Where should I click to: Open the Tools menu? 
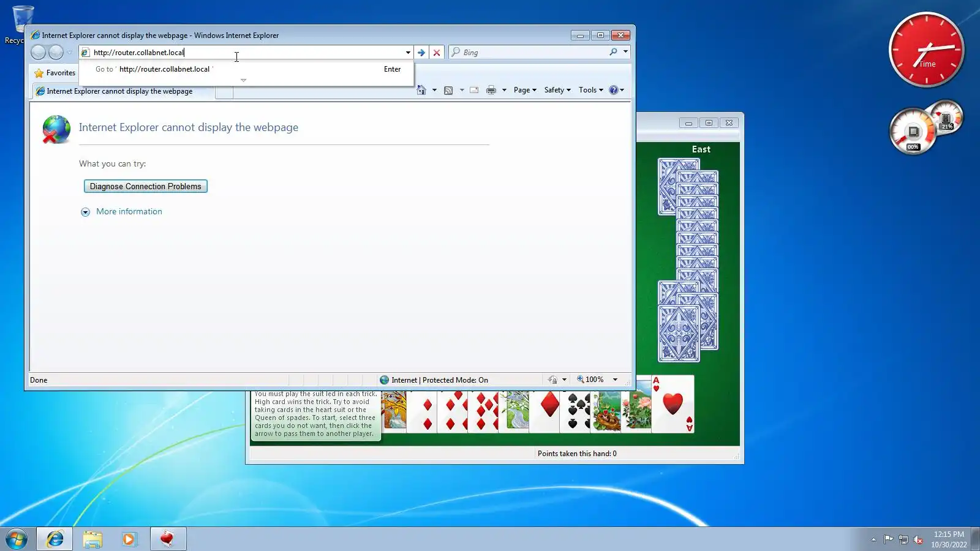point(591,90)
